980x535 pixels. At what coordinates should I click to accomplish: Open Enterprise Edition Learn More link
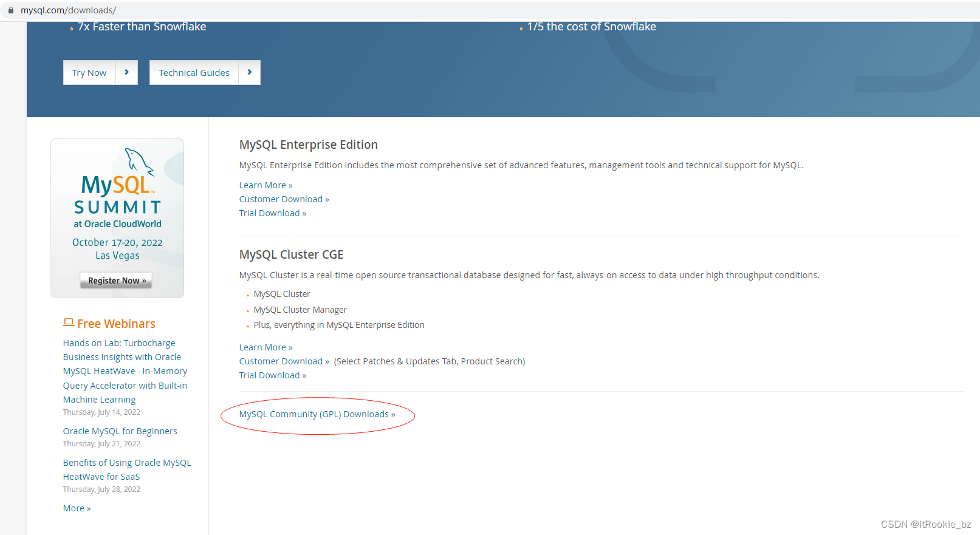[x=266, y=185]
